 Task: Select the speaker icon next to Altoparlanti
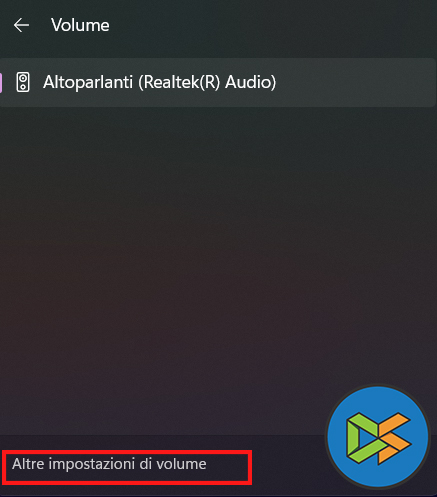pos(23,82)
